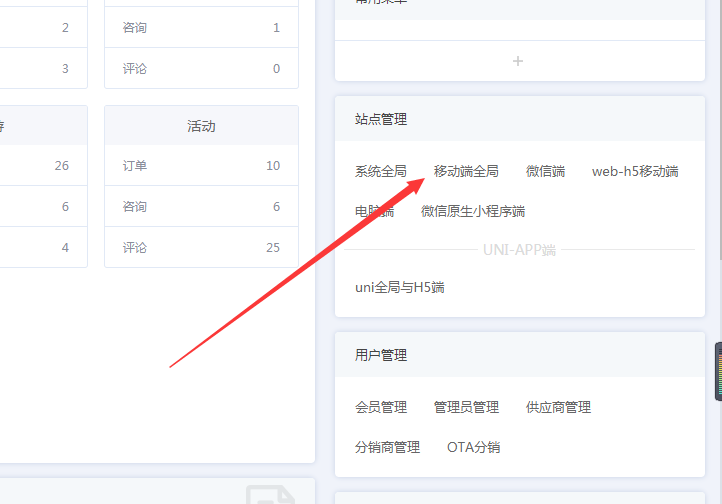Open 供应商管理 page

[558, 407]
